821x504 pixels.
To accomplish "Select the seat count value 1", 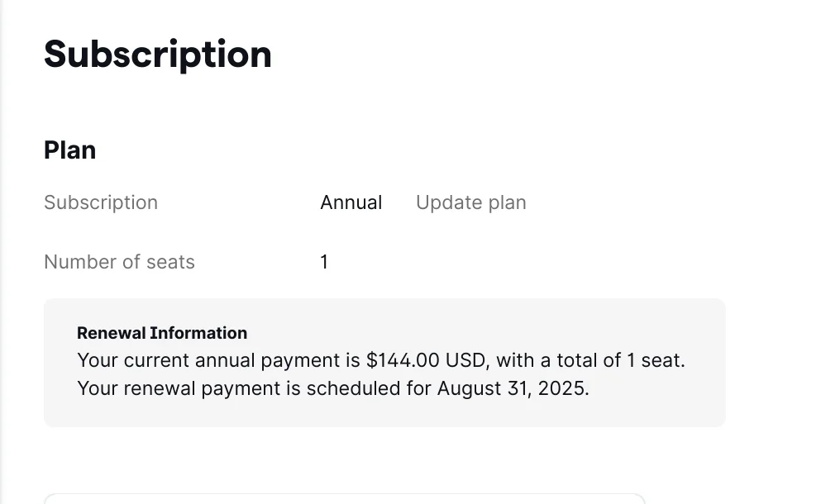I will pos(324,262).
